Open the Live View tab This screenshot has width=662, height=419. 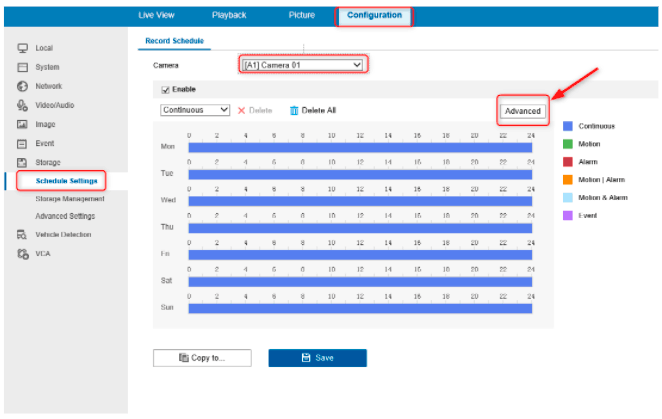click(x=159, y=15)
